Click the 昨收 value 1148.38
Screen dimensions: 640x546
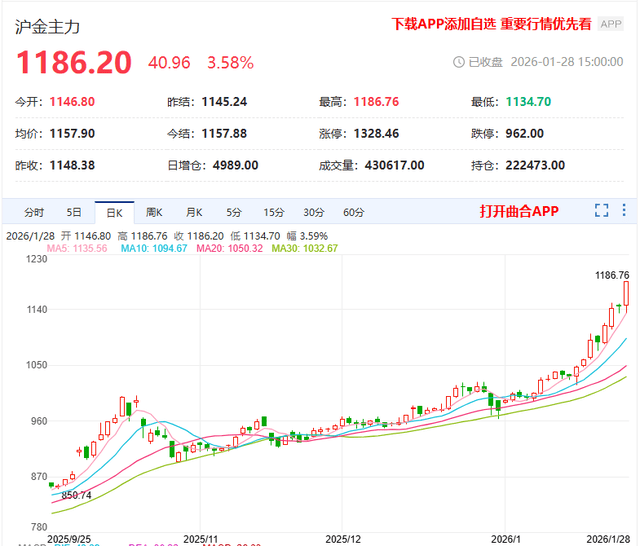coord(72,165)
